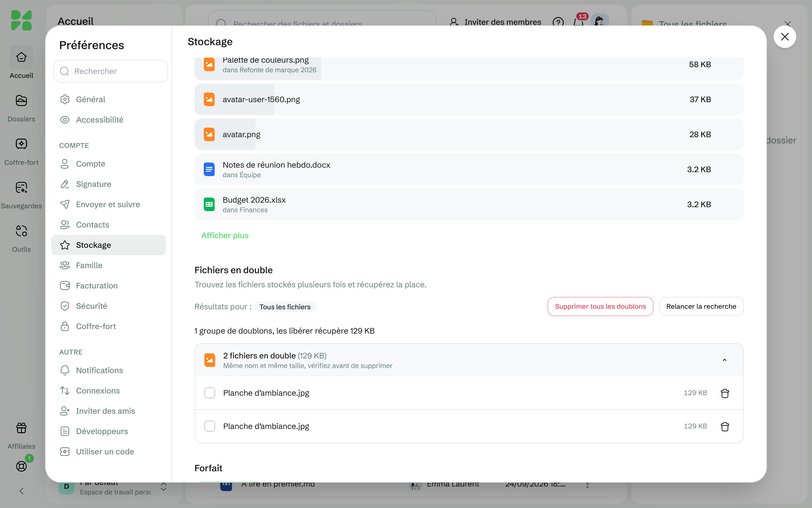Open Accessibilité preferences section

[x=108, y=120]
